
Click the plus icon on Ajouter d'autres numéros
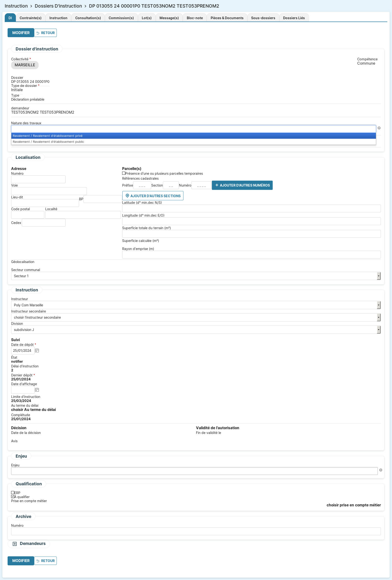pos(217,185)
